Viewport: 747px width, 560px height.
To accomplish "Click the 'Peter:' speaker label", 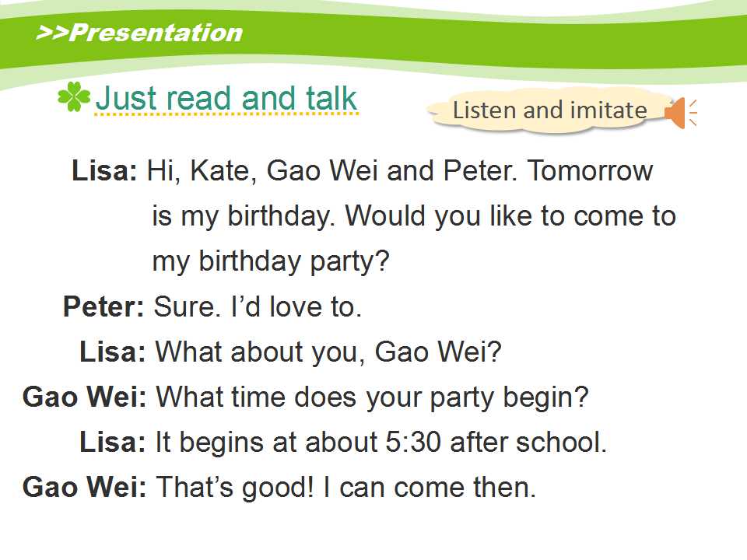I will pos(103,306).
